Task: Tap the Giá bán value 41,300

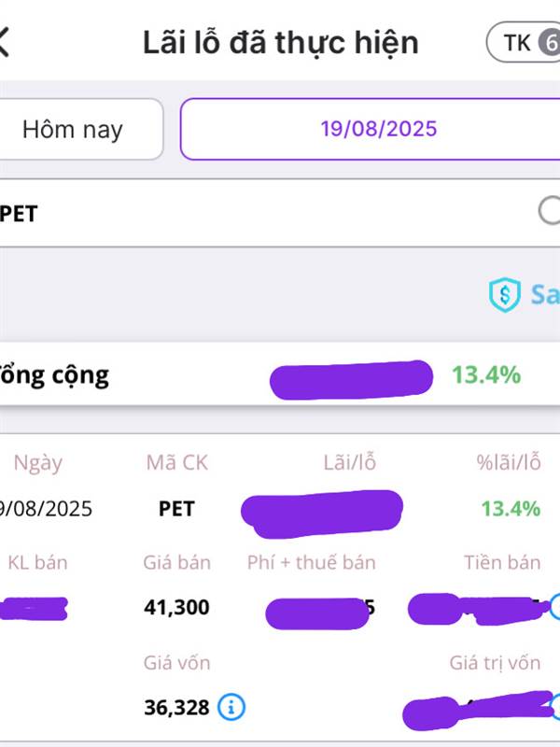Action: [176, 608]
